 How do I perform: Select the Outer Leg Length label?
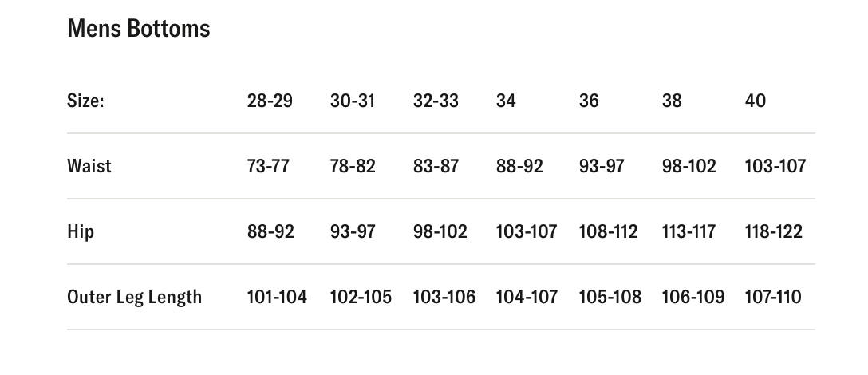134,298
